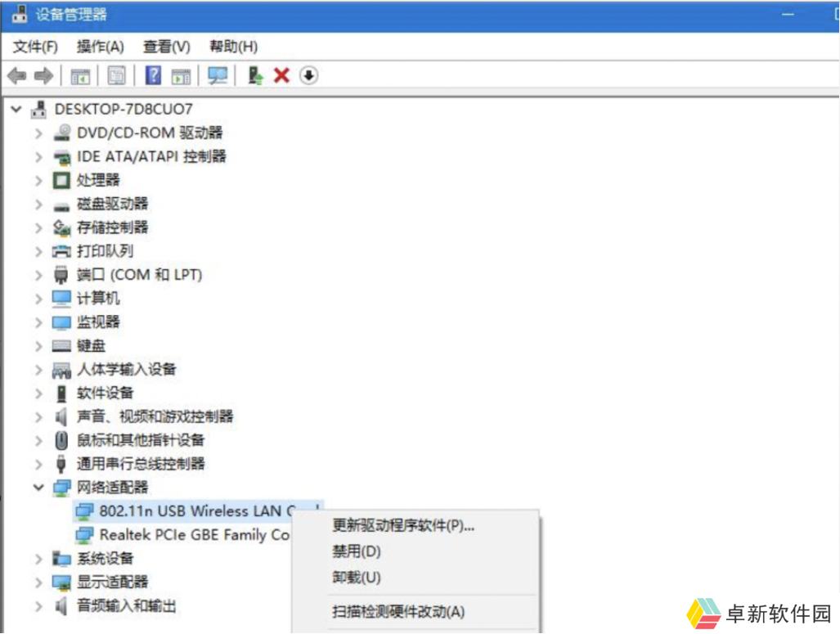Minimize the Device Manager window
Screen dimensions: 840x634
pos(788,15)
